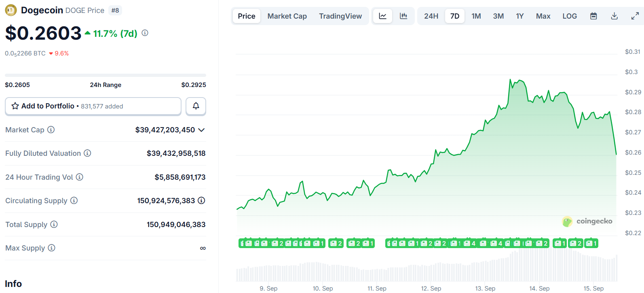The image size is (644, 293).
Task: Expand the Market Cap value chevron
Action: pos(201,130)
